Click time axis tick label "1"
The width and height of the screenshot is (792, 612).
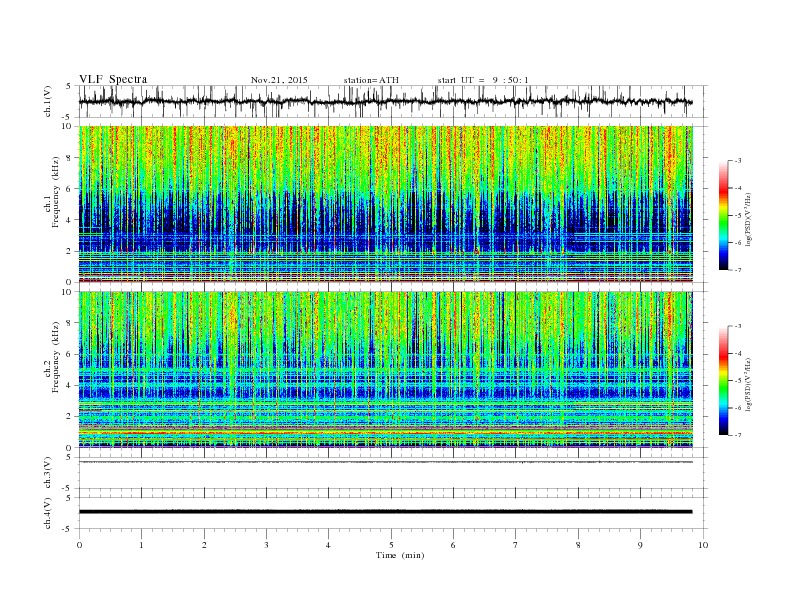pos(141,545)
